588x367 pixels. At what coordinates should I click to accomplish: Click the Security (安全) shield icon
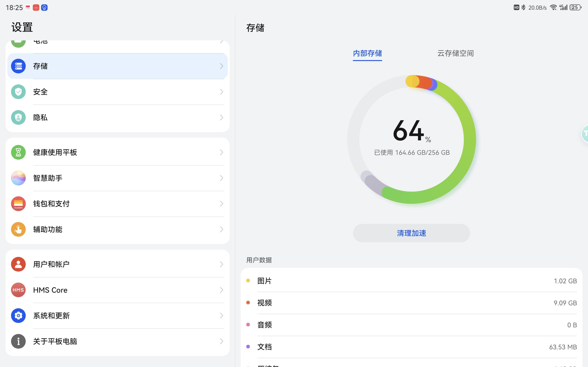tap(18, 92)
